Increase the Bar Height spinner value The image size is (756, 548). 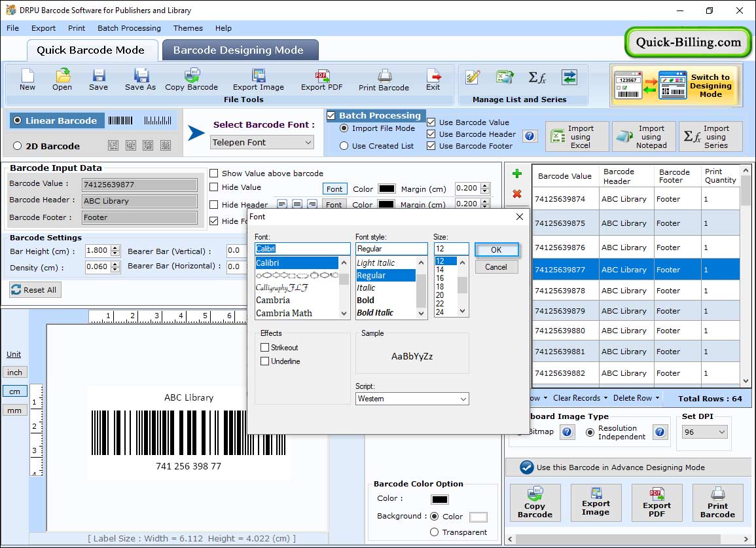tap(115, 248)
